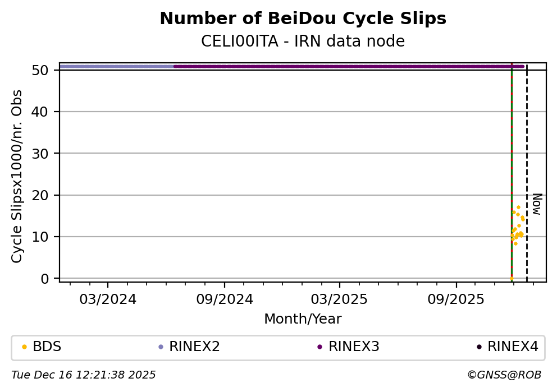This screenshot has width=557, height=392.
Task: Select the 03/2024 x-axis tick label
Action: [x=108, y=299]
